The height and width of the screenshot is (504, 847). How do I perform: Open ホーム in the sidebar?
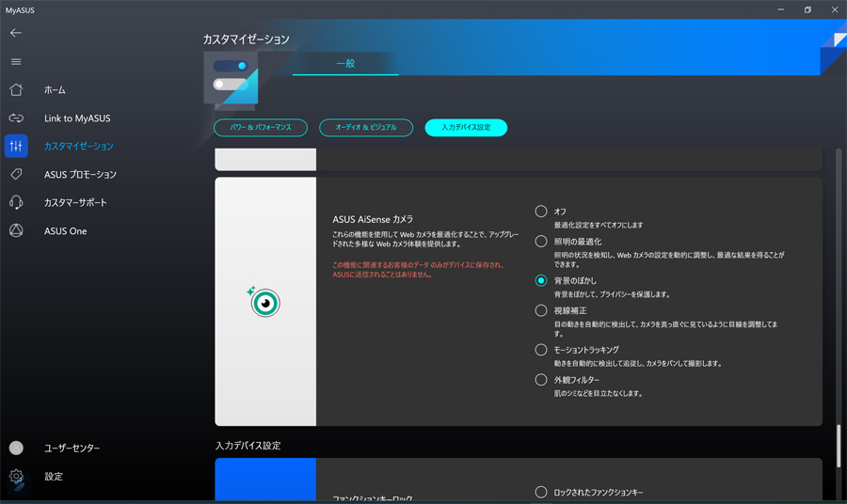(x=55, y=90)
